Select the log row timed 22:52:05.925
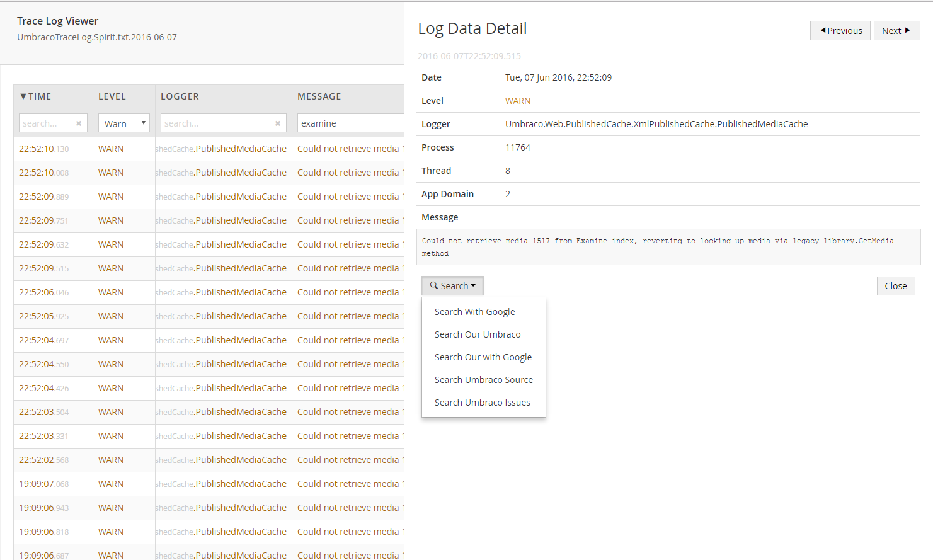This screenshot has height=560, width=933. (x=209, y=317)
